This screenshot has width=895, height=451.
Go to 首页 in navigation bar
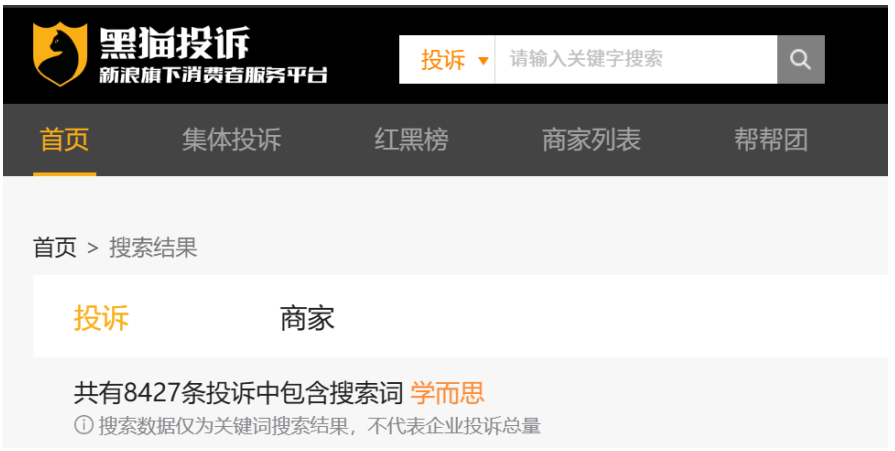[x=64, y=139]
